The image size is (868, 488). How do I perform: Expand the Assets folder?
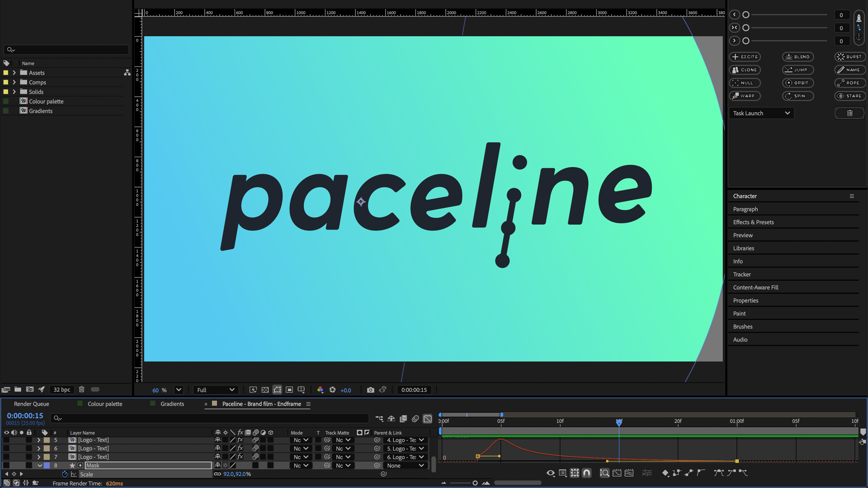(14, 73)
